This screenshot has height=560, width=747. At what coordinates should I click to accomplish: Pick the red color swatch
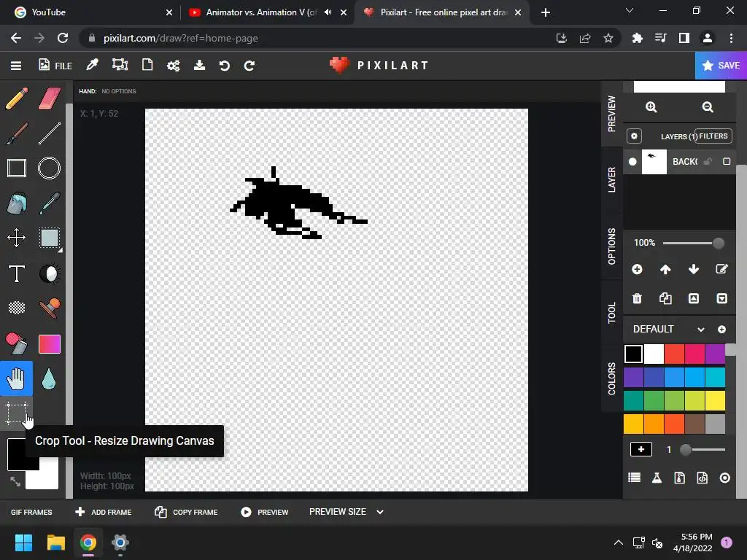coord(674,354)
